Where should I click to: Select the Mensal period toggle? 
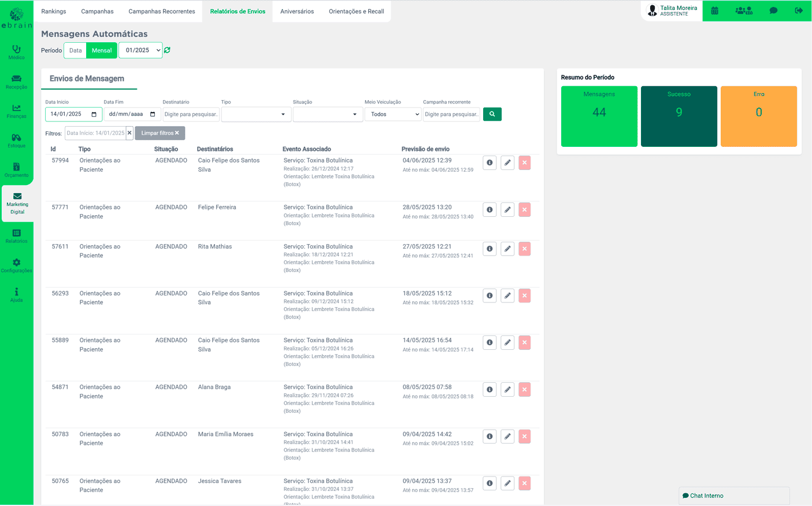(102, 51)
